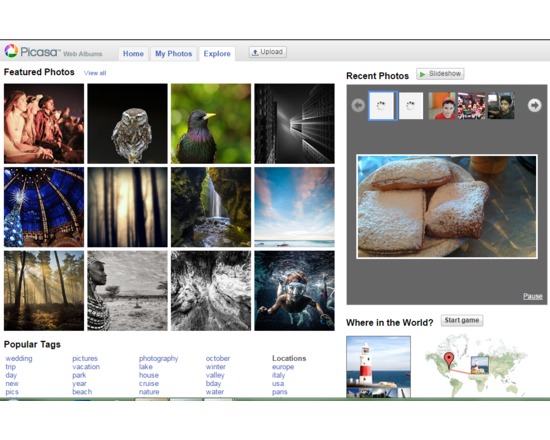Open the black and white lion photo
The width and height of the screenshot is (550, 440).
point(211,291)
